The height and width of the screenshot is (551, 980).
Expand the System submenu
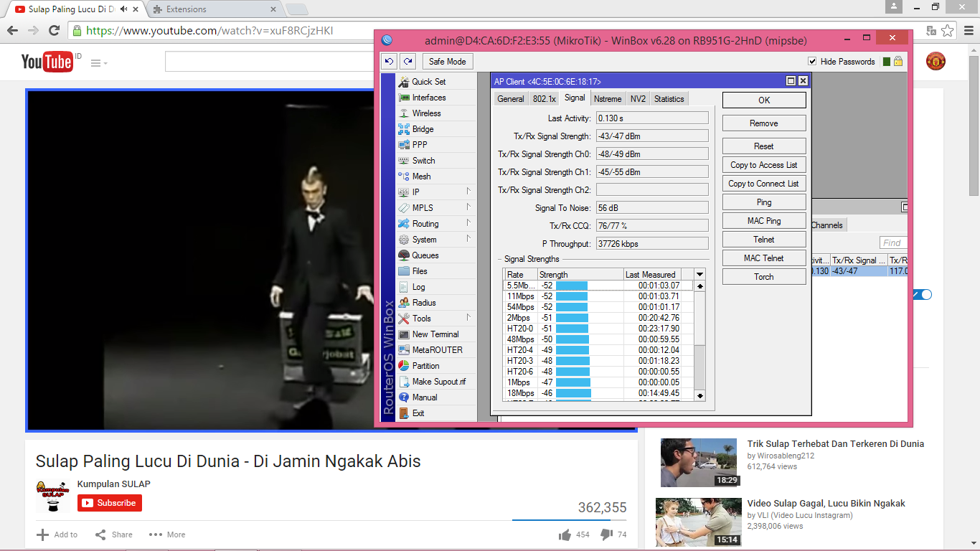pos(468,239)
